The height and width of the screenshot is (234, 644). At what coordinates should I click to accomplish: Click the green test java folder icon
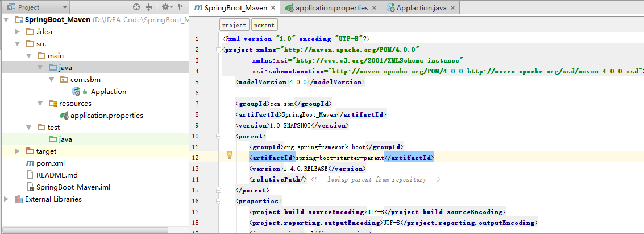(53, 139)
